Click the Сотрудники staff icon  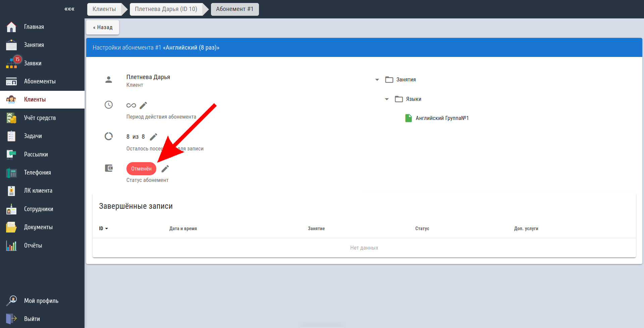(x=11, y=209)
